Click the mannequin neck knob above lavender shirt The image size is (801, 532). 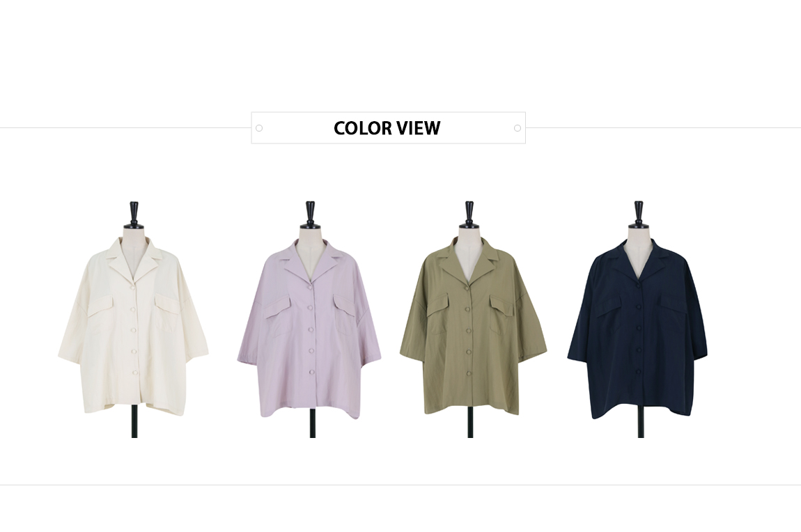click(311, 214)
